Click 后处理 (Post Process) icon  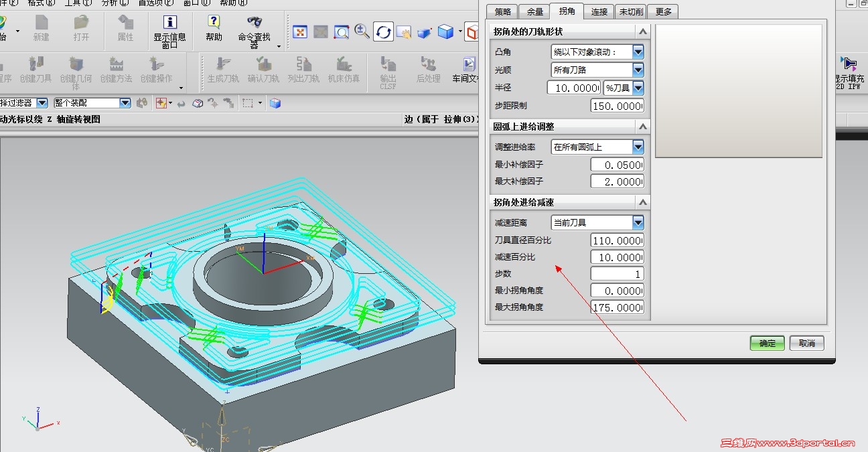(429, 70)
